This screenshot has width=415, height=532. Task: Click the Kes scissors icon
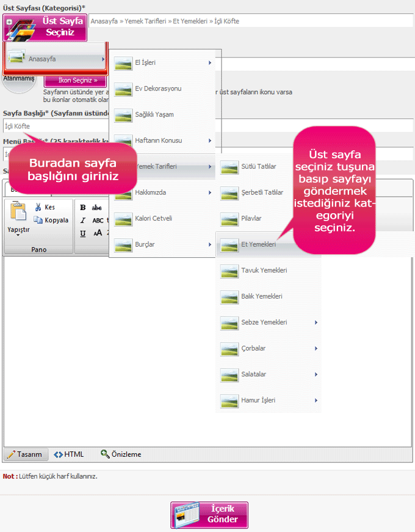coord(39,208)
